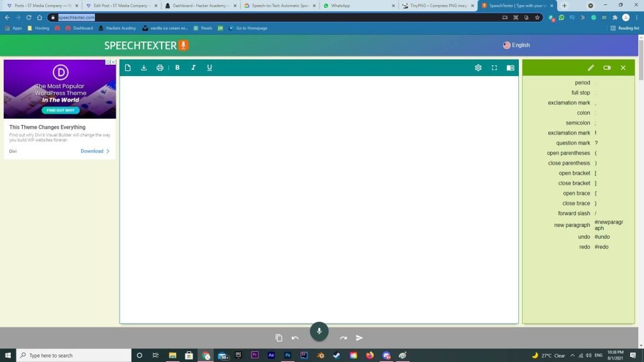Click the Divi ad Download link

[x=95, y=151]
